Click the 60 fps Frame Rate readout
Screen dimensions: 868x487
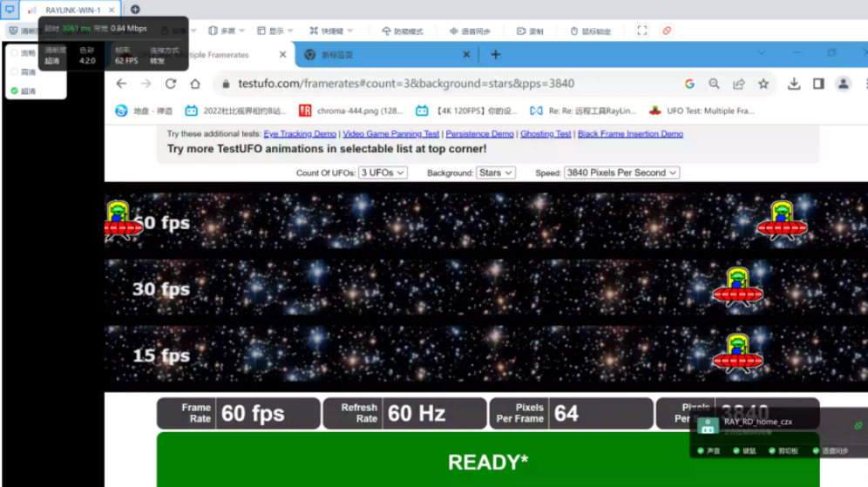238,414
